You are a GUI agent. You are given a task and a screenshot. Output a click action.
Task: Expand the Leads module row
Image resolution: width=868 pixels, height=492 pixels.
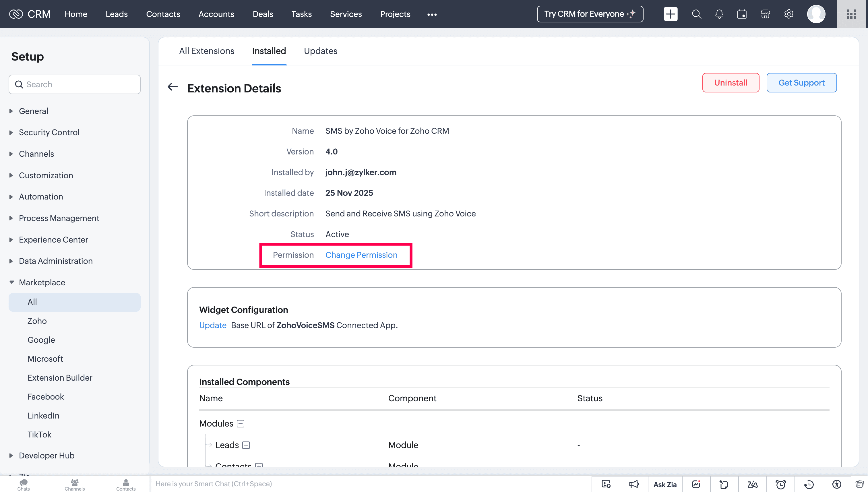[246, 445]
